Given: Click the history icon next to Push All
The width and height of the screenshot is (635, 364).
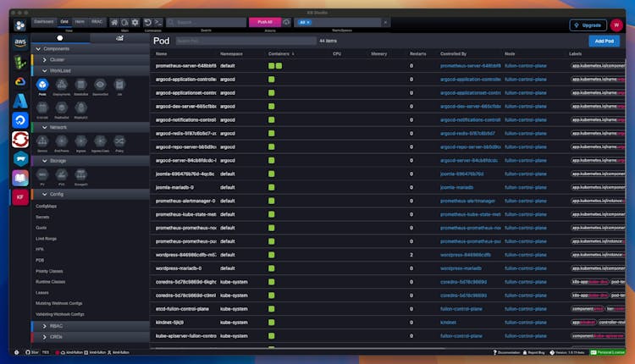Looking at the screenshot, I should point(286,22).
